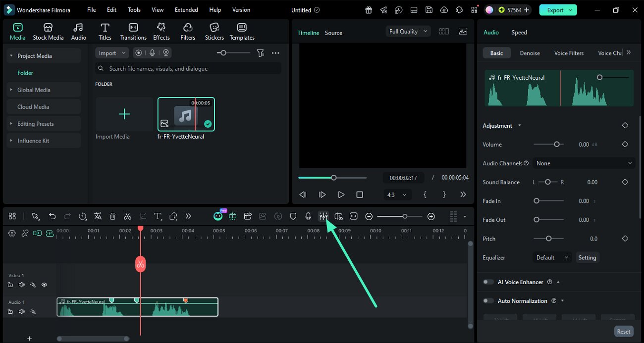Screen dimensions: 644x343
Task: Click the trash delete icon in timeline toolbar
Action: (x=112, y=216)
